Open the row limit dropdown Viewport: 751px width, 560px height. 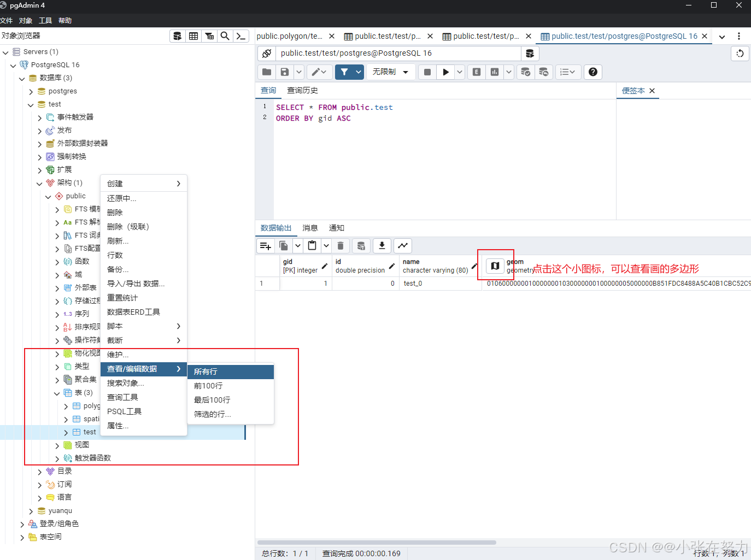tap(391, 72)
